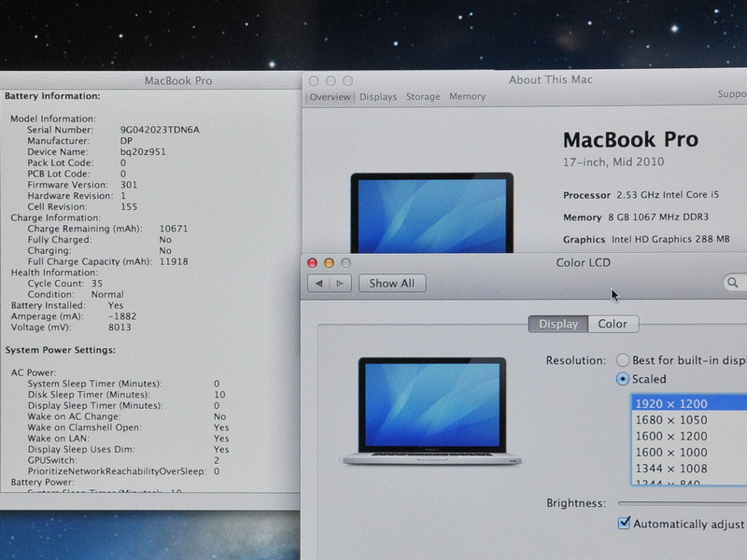Click the Disk Sleep Timer row
747x560 pixels.
pyautogui.click(x=126, y=395)
